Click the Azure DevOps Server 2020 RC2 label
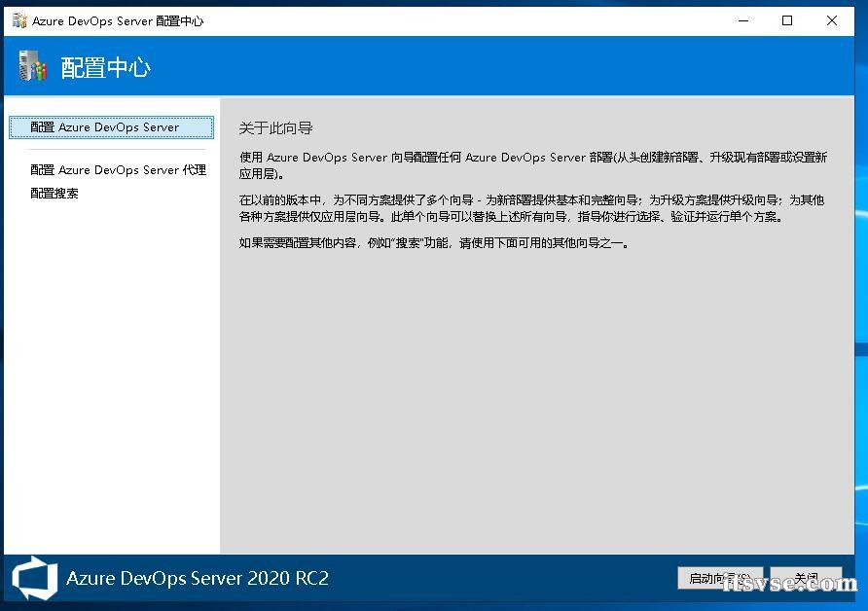The height and width of the screenshot is (611, 868). (198, 578)
